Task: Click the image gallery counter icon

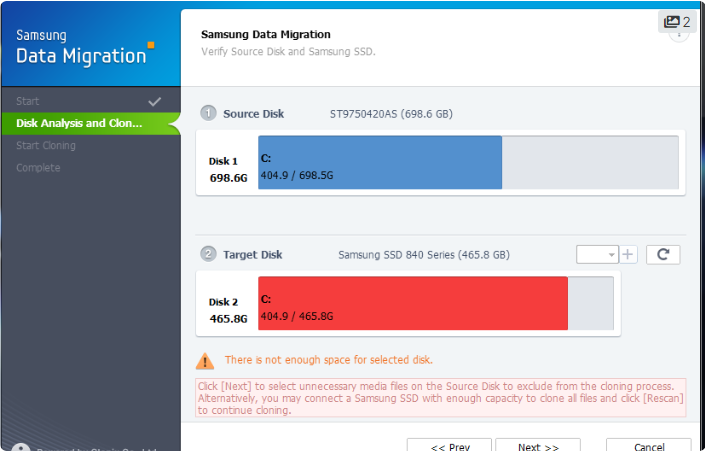Action: tap(677, 22)
